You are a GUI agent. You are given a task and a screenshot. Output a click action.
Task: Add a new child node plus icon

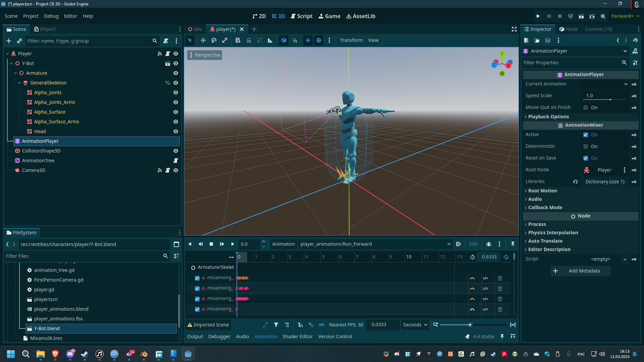(9, 41)
